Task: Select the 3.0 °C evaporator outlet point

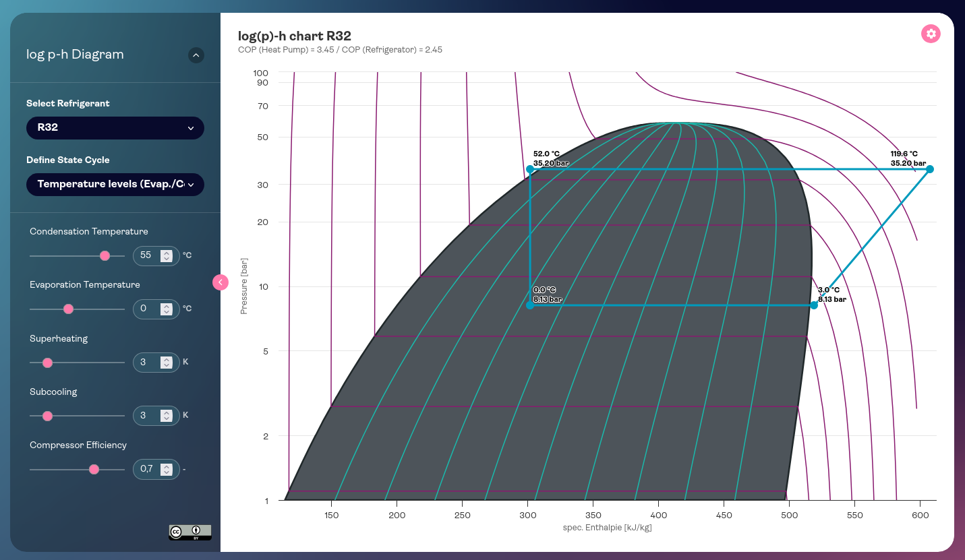Action: (814, 305)
